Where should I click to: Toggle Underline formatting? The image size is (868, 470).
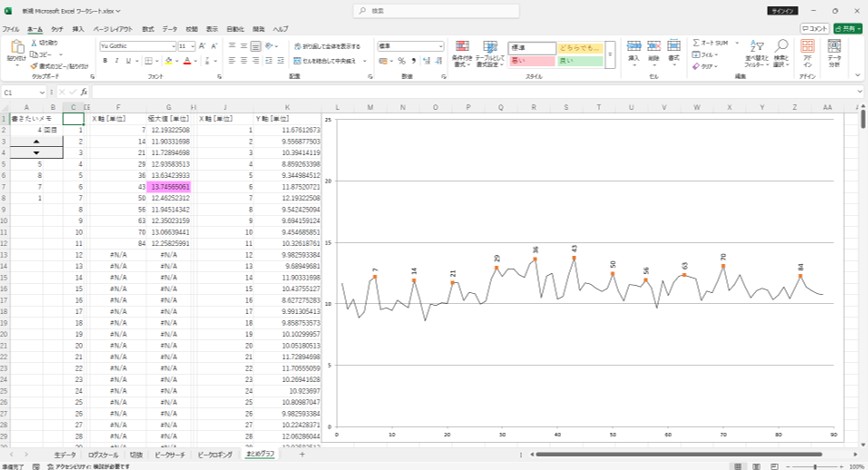[x=128, y=61]
